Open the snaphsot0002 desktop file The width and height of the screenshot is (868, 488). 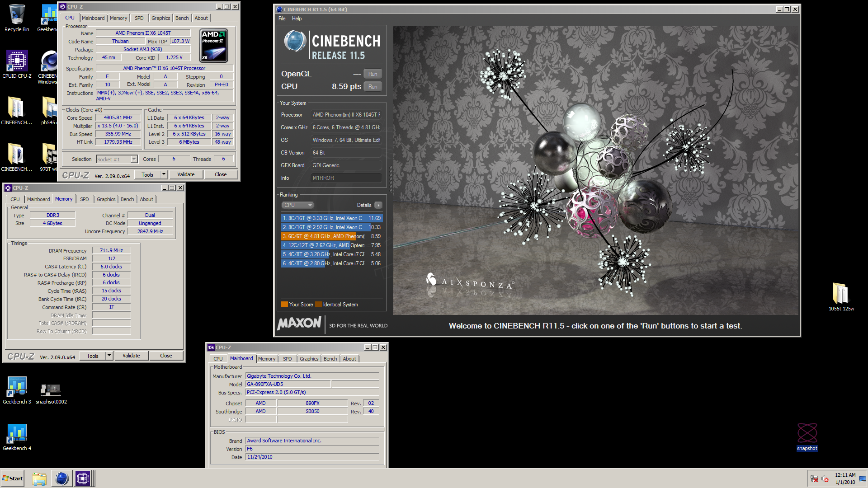51,393
